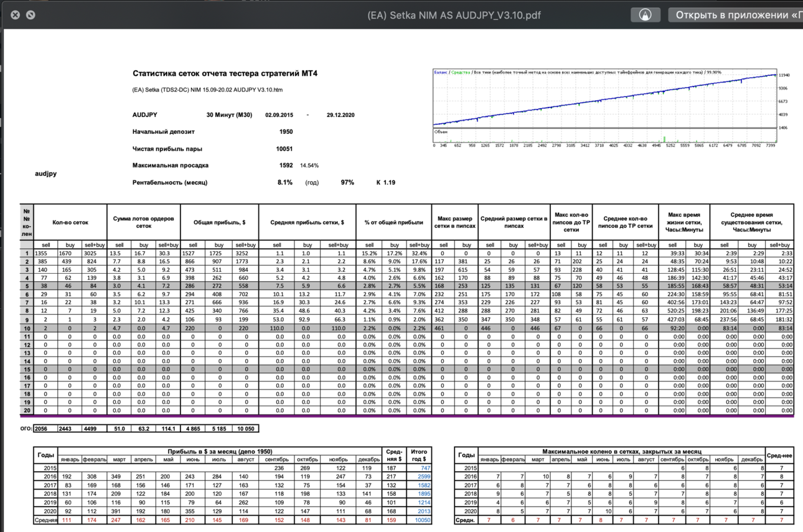Click the 'Общая прибыль, $' column header
This screenshot has width=803, height=532.
pyautogui.click(x=220, y=222)
